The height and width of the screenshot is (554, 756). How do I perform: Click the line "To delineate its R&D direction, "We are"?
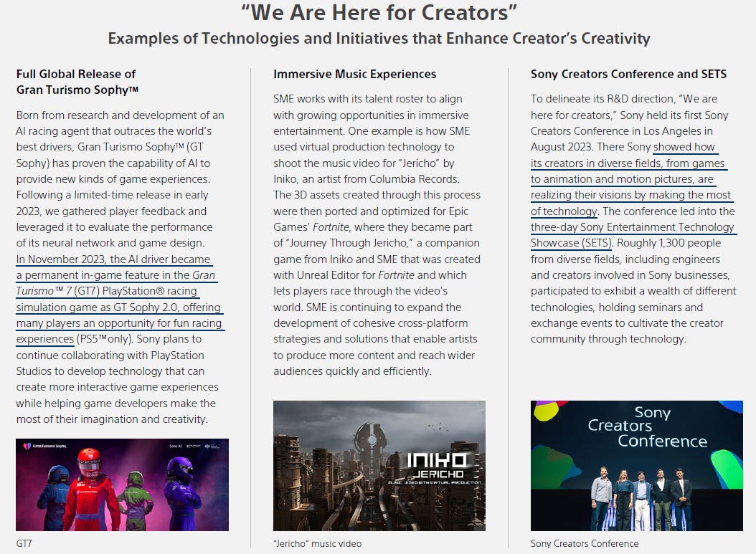pyautogui.click(x=624, y=99)
